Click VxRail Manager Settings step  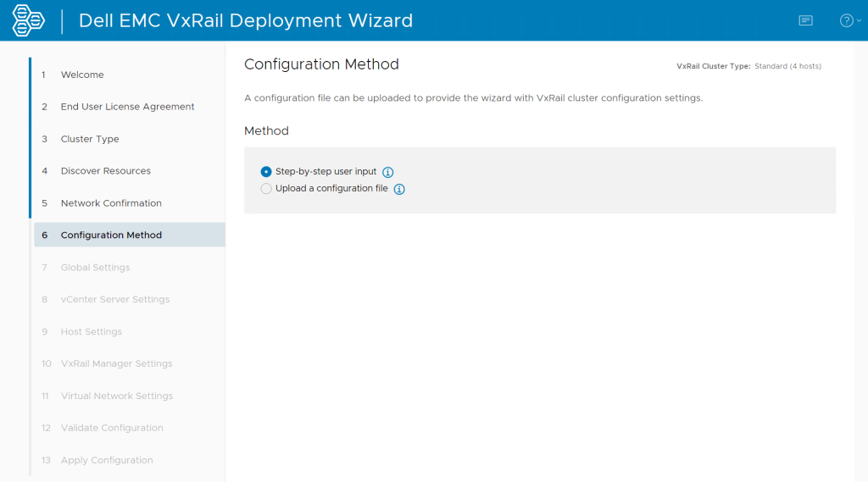pyautogui.click(x=116, y=364)
